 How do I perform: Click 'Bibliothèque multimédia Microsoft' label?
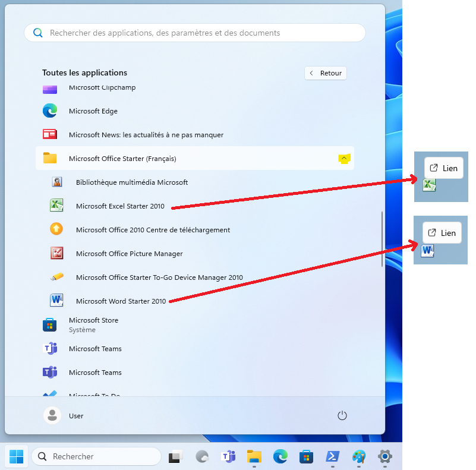(132, 182)
